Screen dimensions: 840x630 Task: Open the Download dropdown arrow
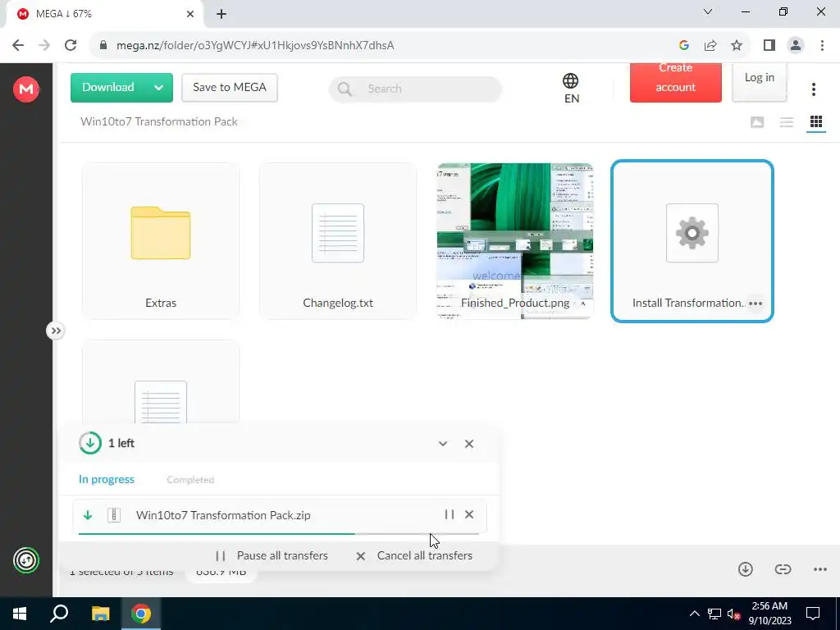pos(159,87)
